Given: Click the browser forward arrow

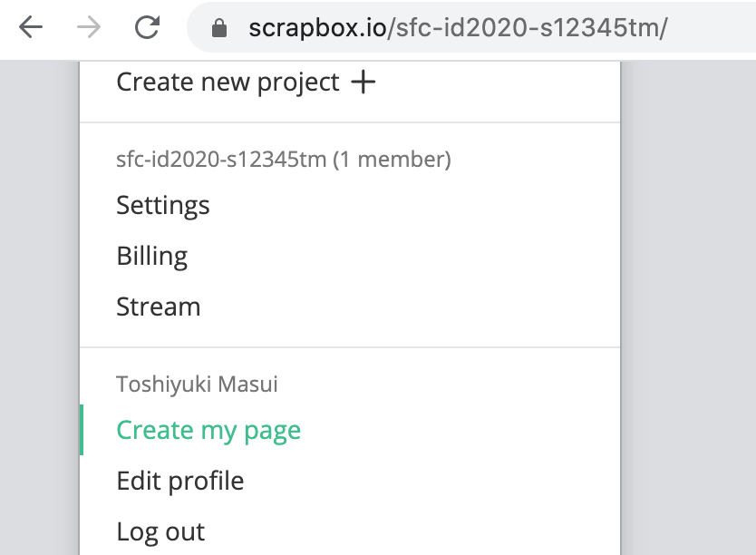Looking at the screenshot, I should click(x=89, y=28).
